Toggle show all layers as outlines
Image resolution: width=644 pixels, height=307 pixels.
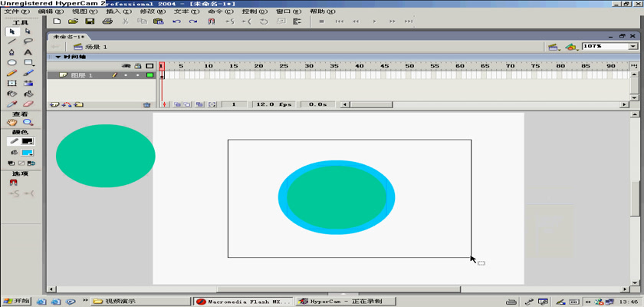point(149,66)
